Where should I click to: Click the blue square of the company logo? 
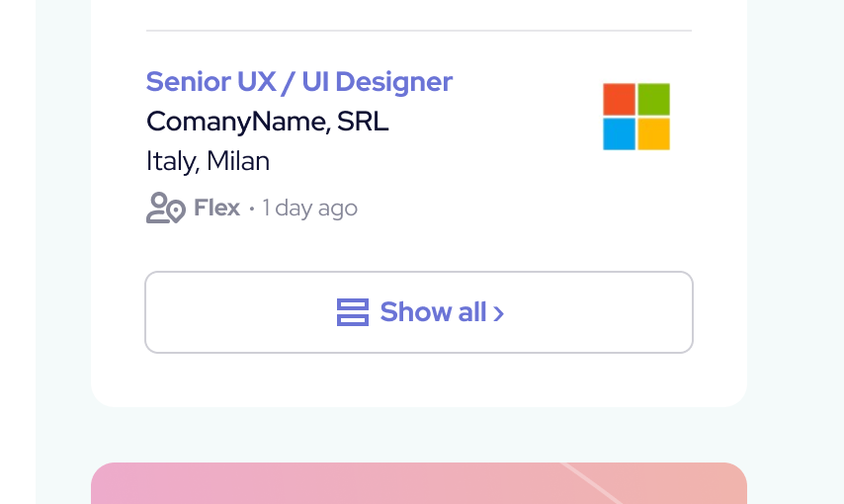tap(619, 134)
